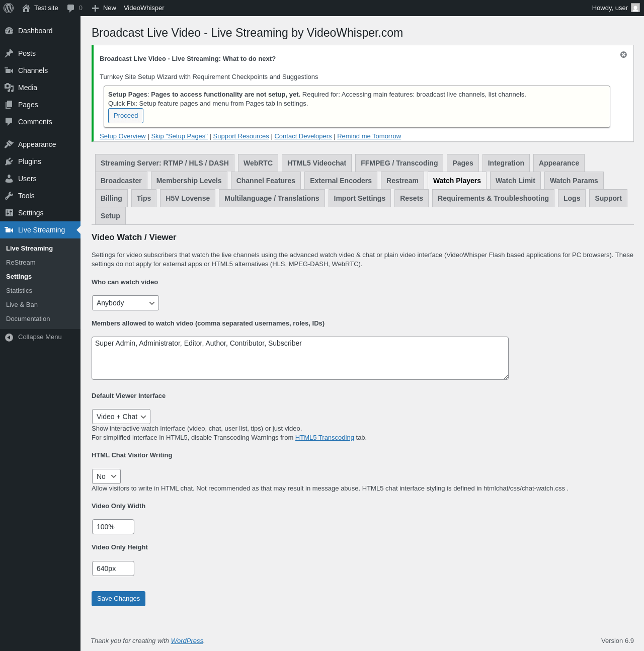The width and height of the screenshot is (644, 651).
Task: Select the FFMPEG / Transcoding tab
Action: pyautogui.click(x=399, y=163)
